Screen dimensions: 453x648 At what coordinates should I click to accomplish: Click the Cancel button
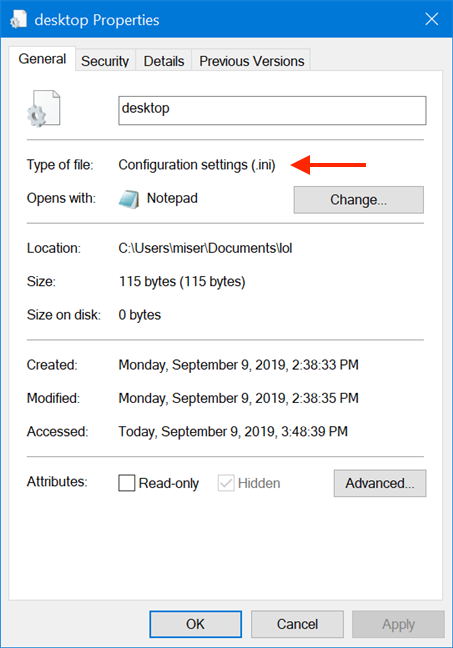(x=297, y=624)
